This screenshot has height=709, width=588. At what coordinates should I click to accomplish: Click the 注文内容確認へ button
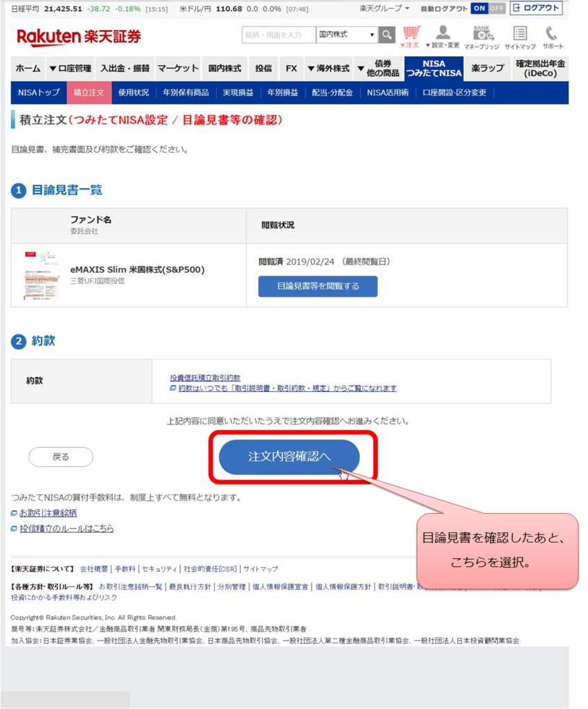click(289, 457)
